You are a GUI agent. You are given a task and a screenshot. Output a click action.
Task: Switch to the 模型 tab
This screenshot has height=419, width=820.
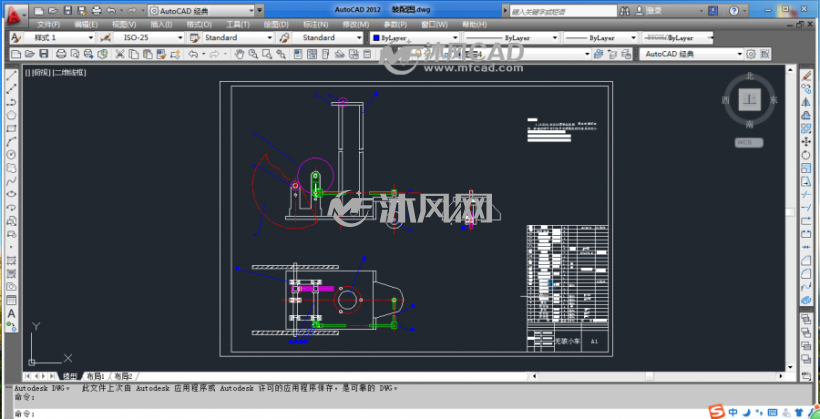point(70,376)
